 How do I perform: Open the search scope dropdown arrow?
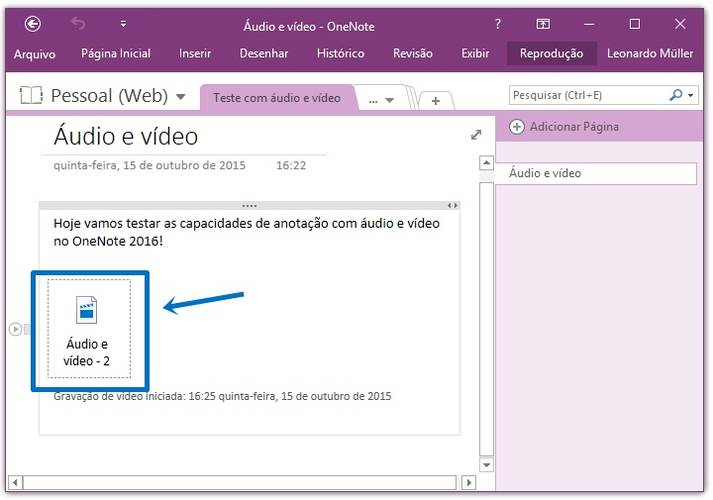pyautogui.click(x=691, y=95)
